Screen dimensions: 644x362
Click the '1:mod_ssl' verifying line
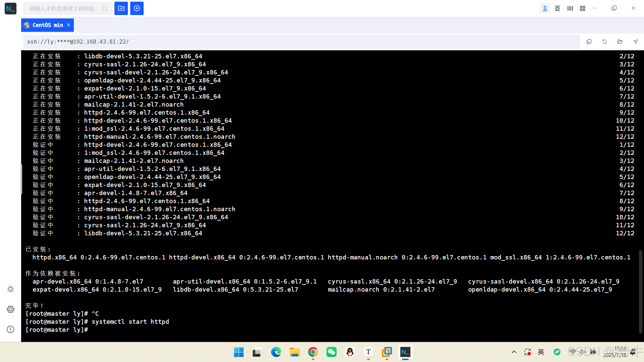tap(129, 153)
